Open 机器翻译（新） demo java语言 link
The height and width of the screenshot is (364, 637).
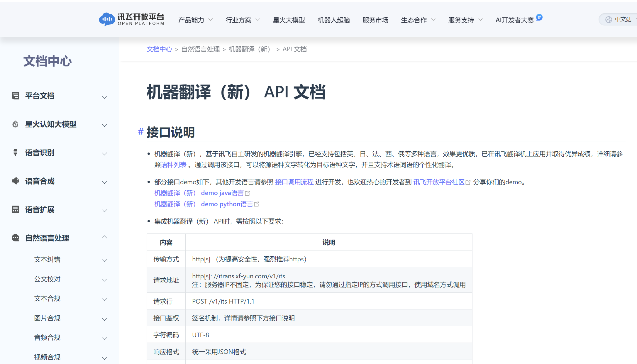tap(199, 193)
